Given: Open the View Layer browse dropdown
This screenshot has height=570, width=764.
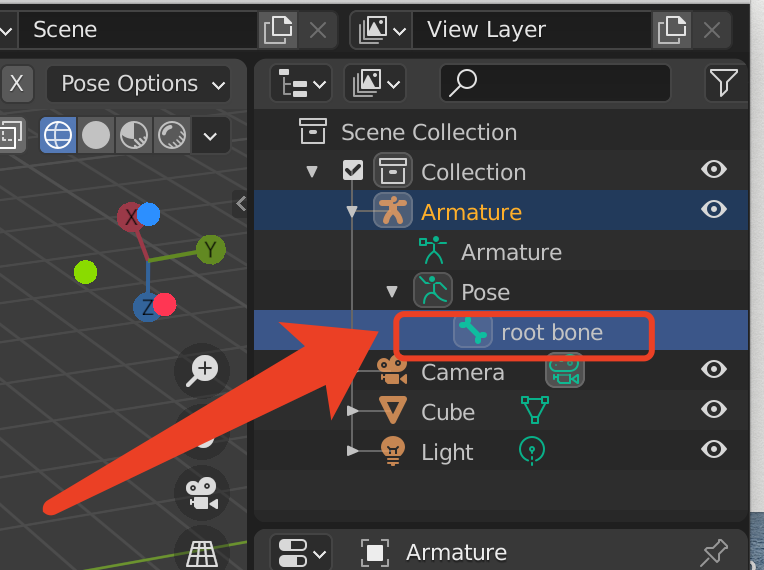Looking at the screenshot, I should 382,30.
